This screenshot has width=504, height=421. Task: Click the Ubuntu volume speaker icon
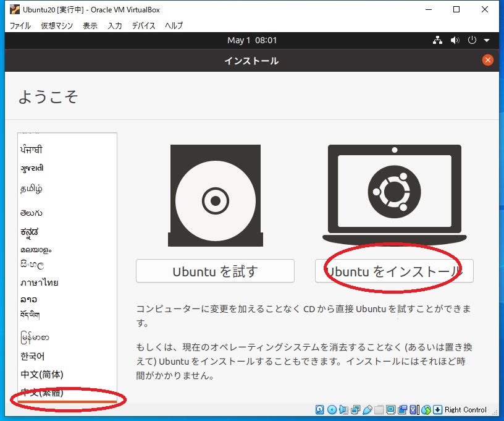455,40
